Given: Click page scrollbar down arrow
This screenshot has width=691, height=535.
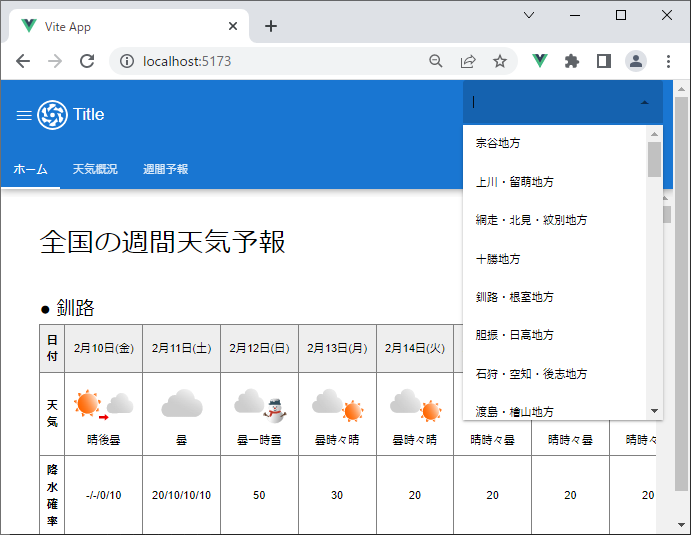Looking at the screenshot, I should (x=681, y=524).
